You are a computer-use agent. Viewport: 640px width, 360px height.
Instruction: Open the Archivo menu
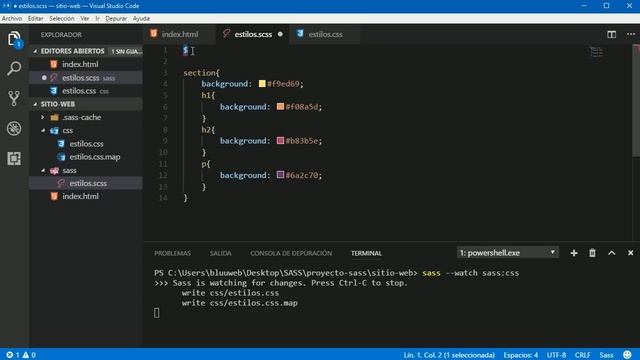(12, 18)
